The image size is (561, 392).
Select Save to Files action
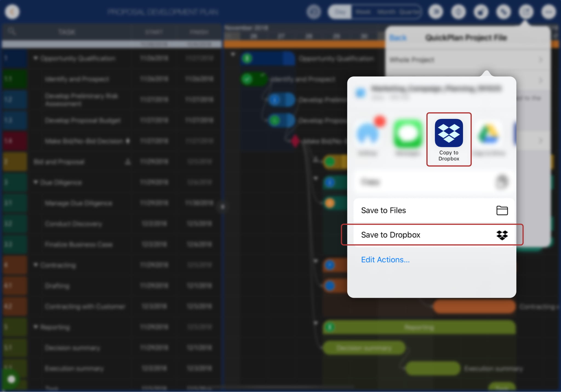(x=383, y=210)
